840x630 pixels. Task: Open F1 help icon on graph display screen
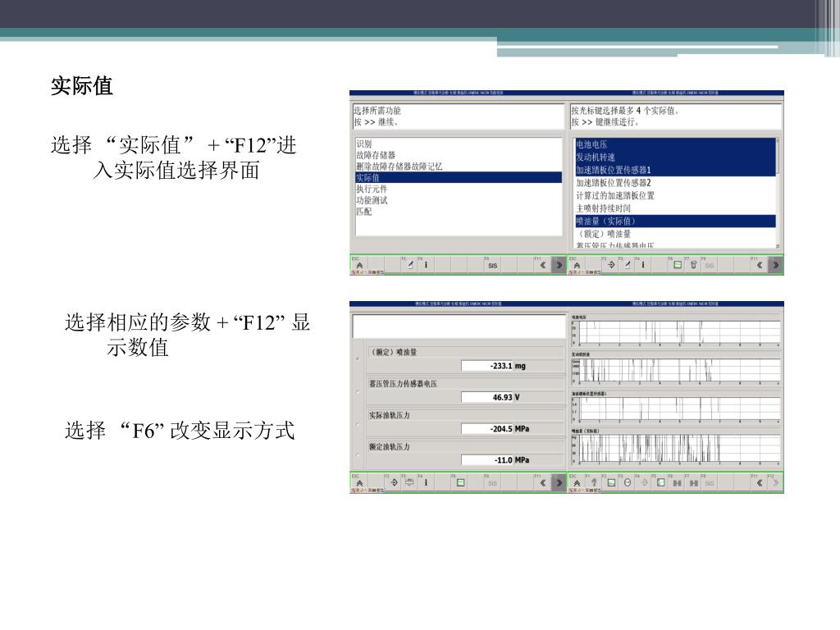(594, 482)
